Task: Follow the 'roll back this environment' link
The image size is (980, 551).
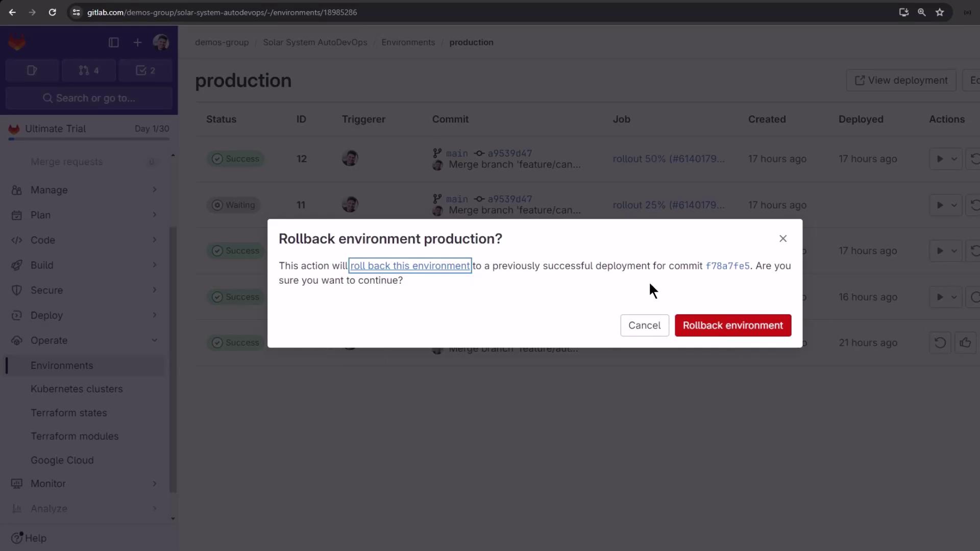Action: point(410,266)
